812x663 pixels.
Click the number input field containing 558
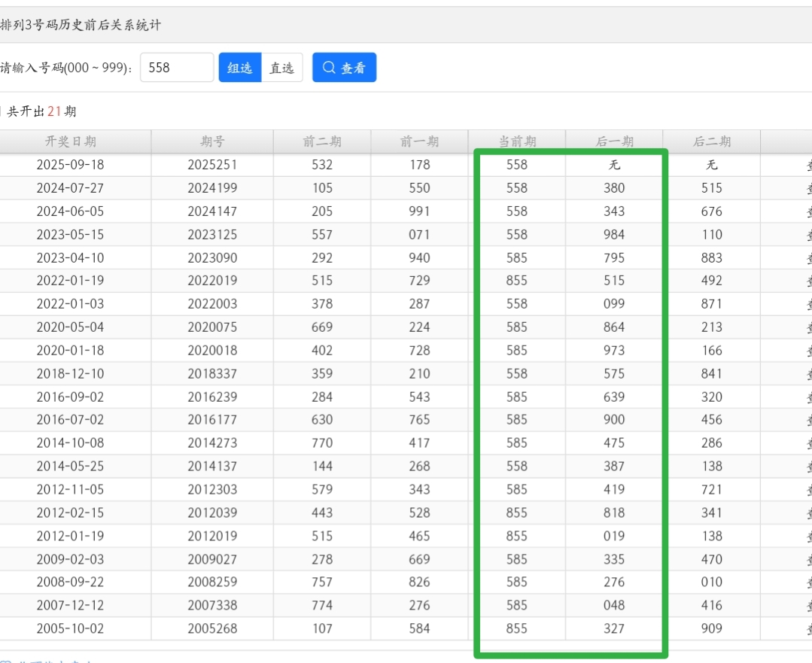pos(177,68)
